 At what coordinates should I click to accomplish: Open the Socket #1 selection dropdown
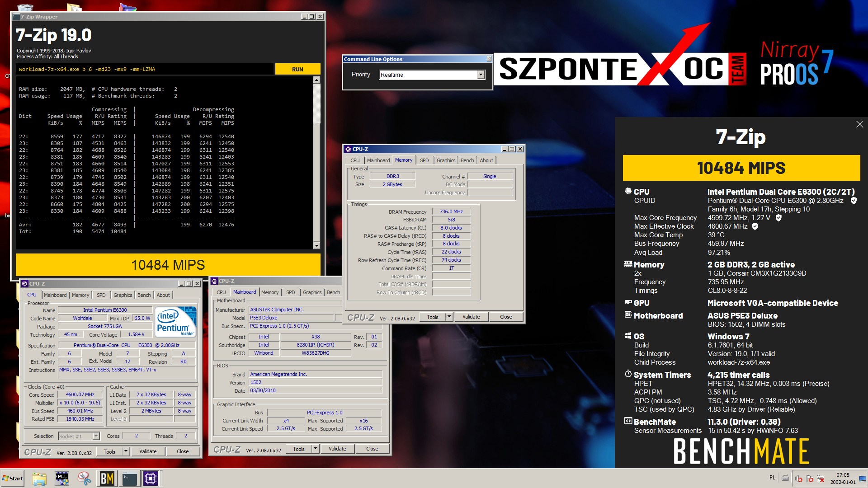pyautogui.click(x=96, y=436)
